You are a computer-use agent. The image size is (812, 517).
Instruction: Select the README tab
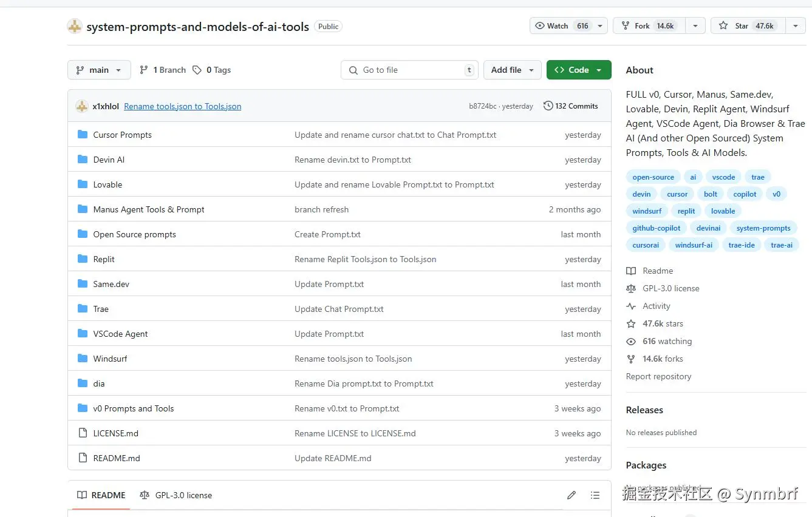[x=101, y=495]
